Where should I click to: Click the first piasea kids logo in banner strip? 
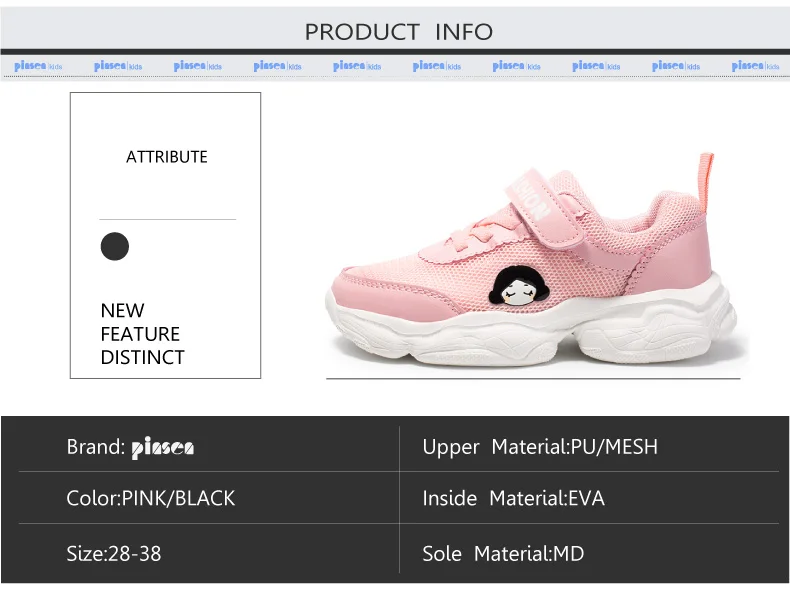pyautogui.click(x=38, y=66)
